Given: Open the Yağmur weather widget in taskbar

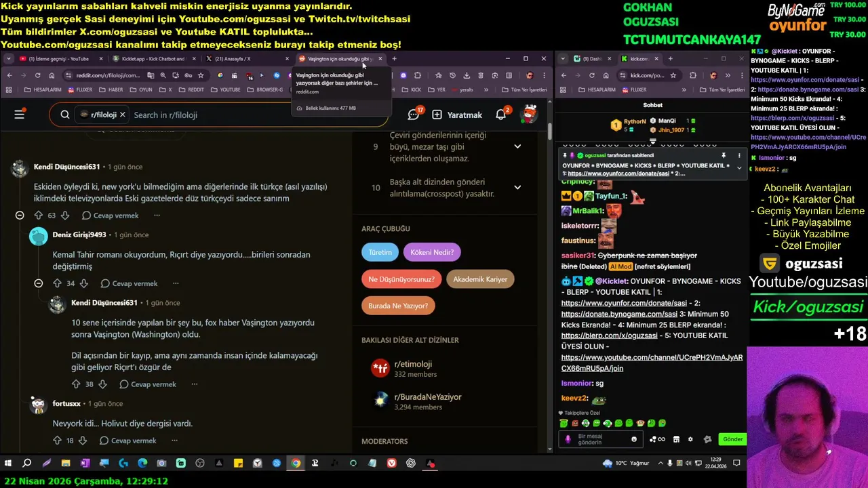Looking at the screenshot, I should (626, 464).
